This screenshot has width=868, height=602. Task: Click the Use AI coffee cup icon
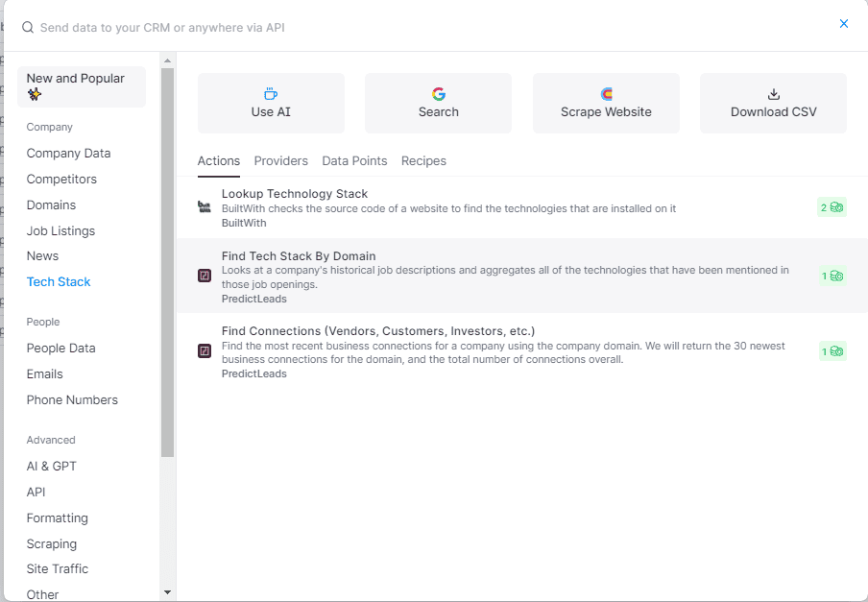pyautogui.click(x=271, y=94)
